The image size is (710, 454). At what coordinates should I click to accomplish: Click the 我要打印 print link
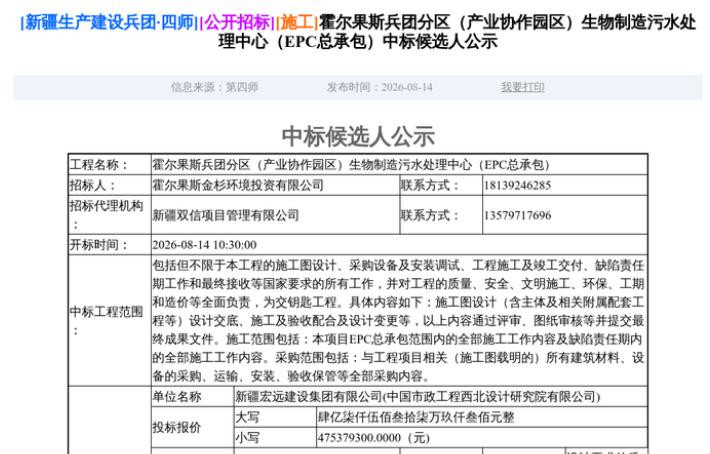(522, 87)
